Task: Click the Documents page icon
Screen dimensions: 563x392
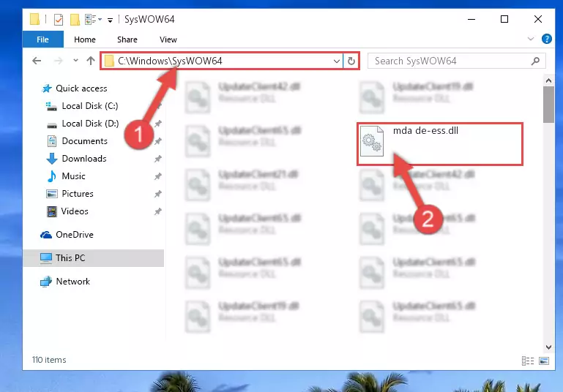Action: tap(52, 141)
